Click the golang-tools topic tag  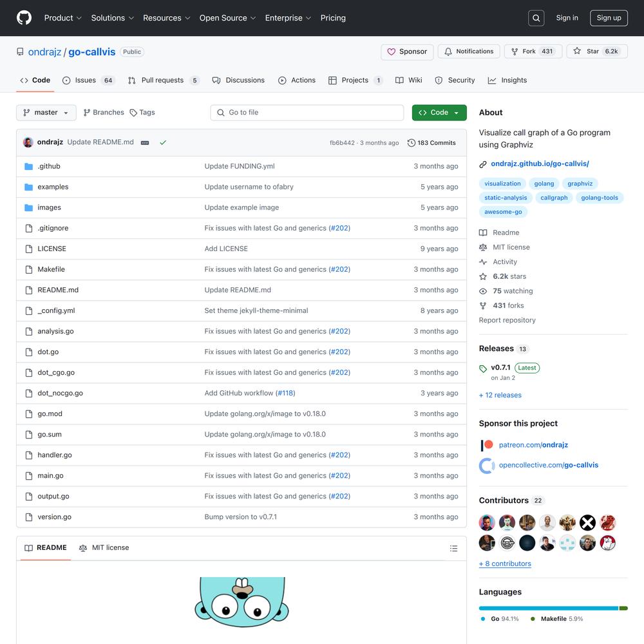click(599, 198)
